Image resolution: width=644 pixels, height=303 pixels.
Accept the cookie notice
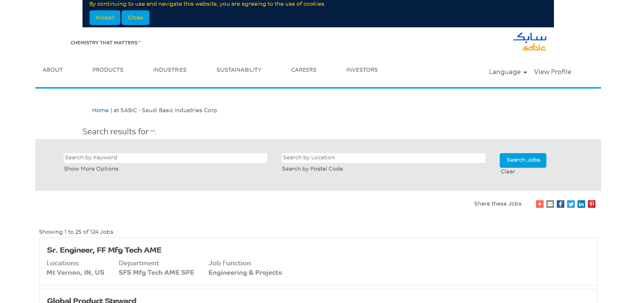click(x=105, y=18)
